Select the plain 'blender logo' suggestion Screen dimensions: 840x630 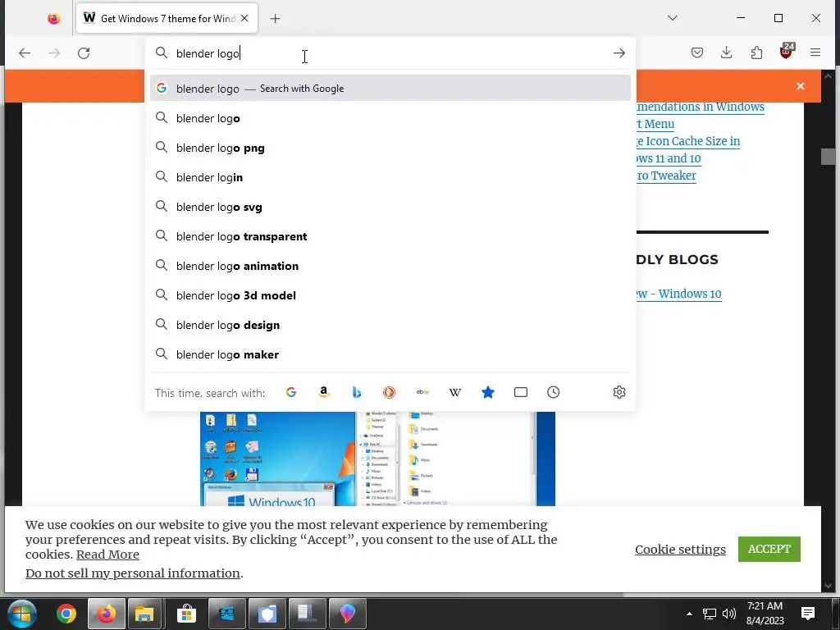pyautogui.click(x=390, y=118)
